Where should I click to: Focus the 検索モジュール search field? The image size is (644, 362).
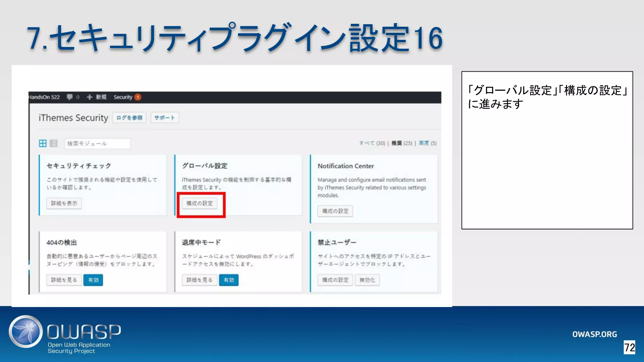[x=97, y=143]
